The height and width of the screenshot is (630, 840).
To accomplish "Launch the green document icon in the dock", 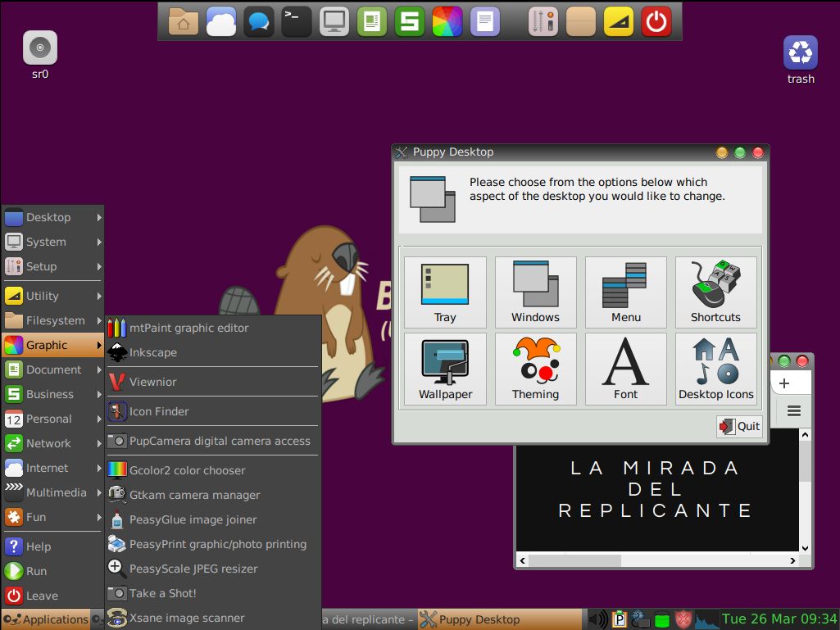I will tap(372, 22).
